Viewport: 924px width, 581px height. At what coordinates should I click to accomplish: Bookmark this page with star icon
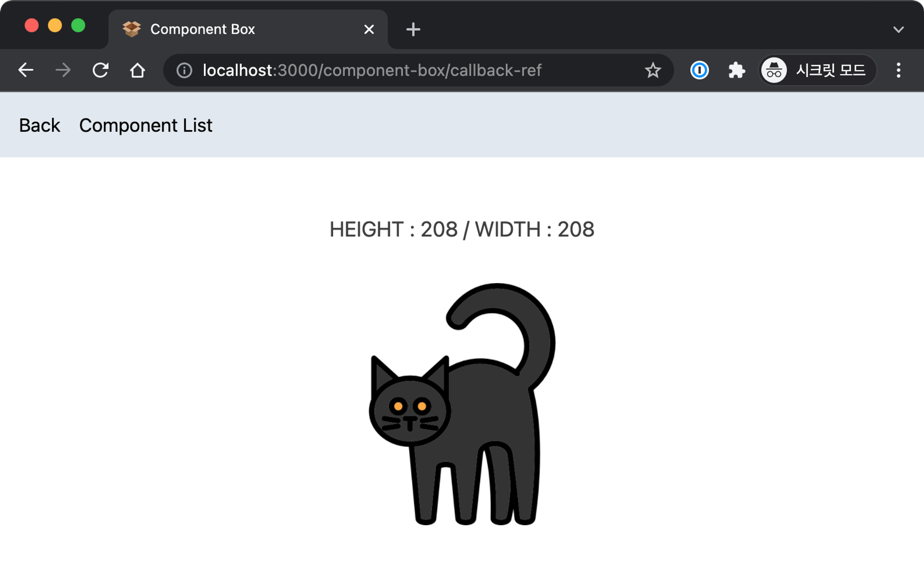coord(653,70)
